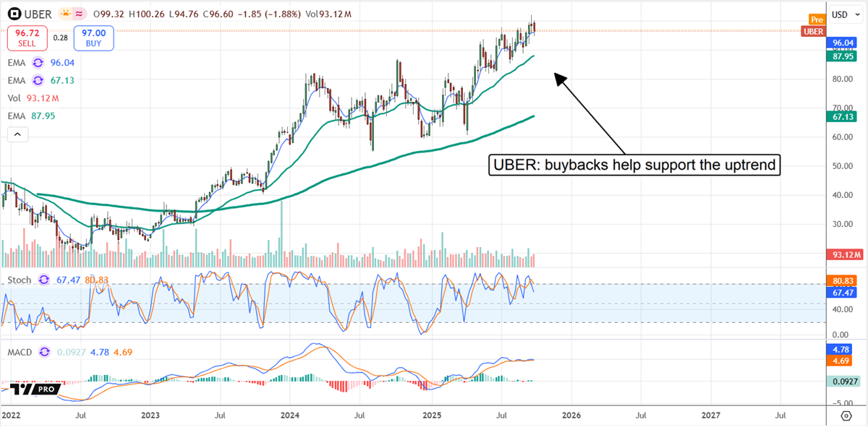Click the green 87.95 EMA label on the axis
868x427 pixels.
click(x=843, y=55)
